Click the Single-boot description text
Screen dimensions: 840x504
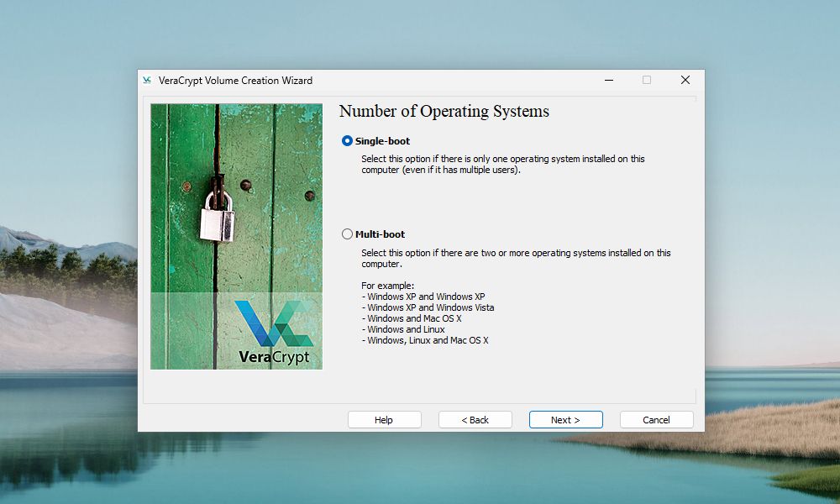click(x=502, y=164)
